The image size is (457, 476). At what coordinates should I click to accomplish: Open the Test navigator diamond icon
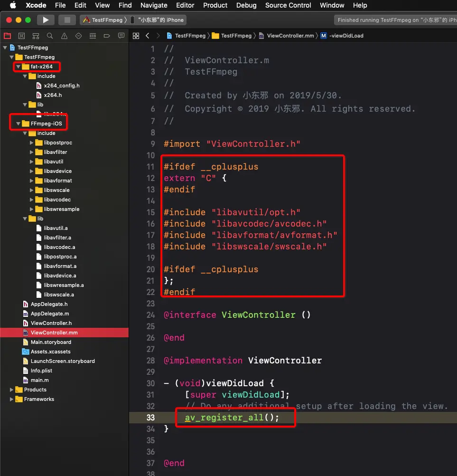coord(79,36)
